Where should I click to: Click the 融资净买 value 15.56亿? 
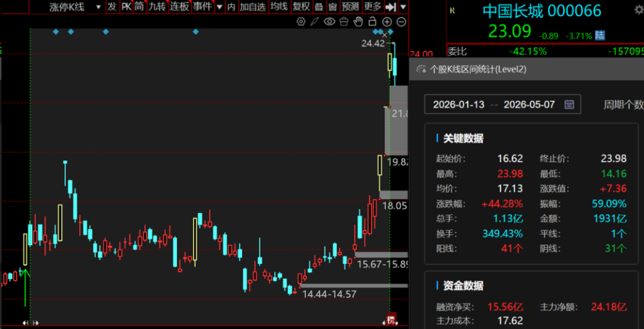pos(506,307)
